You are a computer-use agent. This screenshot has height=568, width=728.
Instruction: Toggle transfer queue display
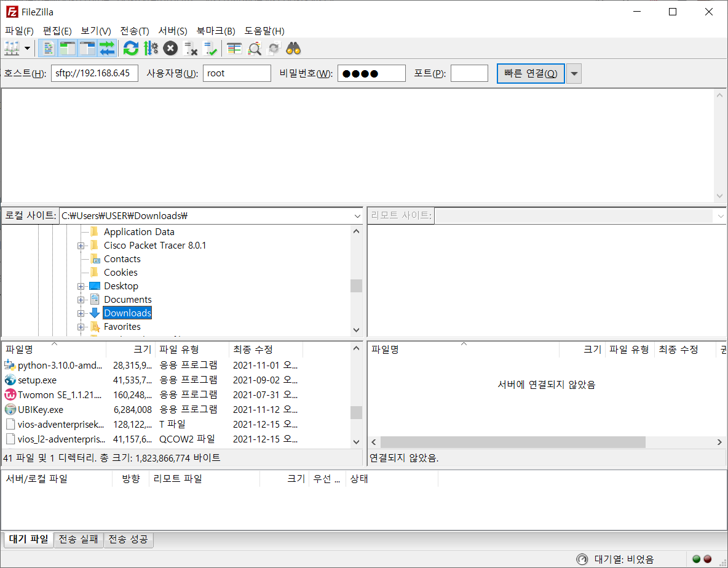point(107,49)
